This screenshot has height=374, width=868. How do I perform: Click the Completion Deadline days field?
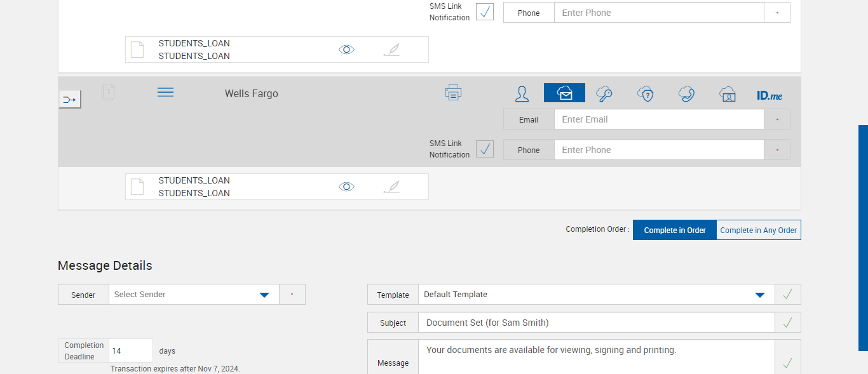(131, 351)
